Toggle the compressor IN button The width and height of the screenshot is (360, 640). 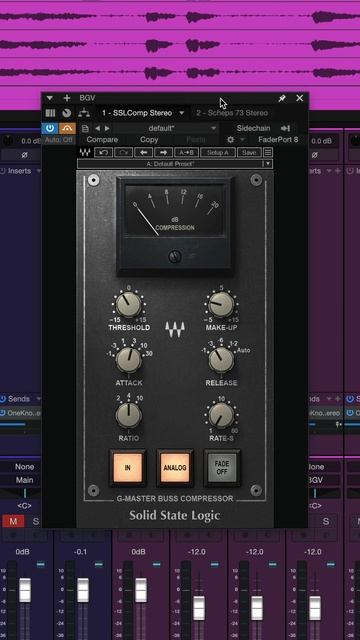tap(128, 468)
